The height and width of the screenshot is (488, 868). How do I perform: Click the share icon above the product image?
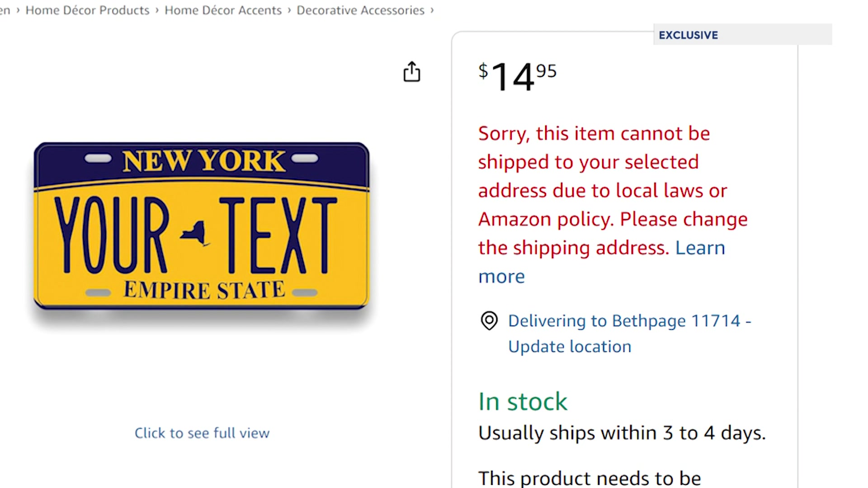point(411,72)
